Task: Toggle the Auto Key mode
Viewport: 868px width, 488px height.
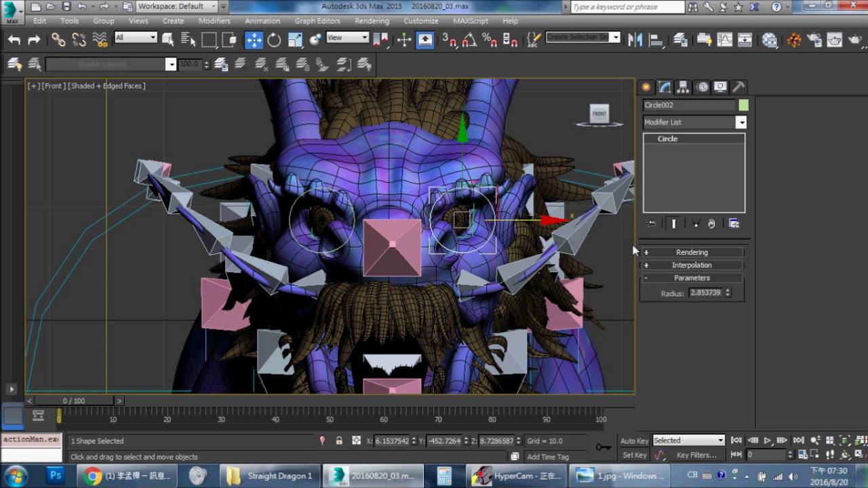Action: point(634,441)
